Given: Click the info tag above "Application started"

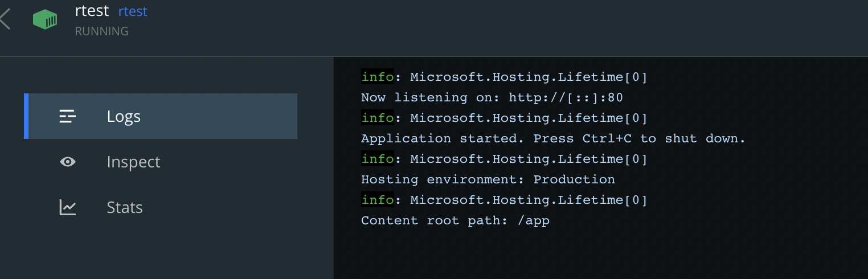Looking at the screenshot, I should [377, 118].
